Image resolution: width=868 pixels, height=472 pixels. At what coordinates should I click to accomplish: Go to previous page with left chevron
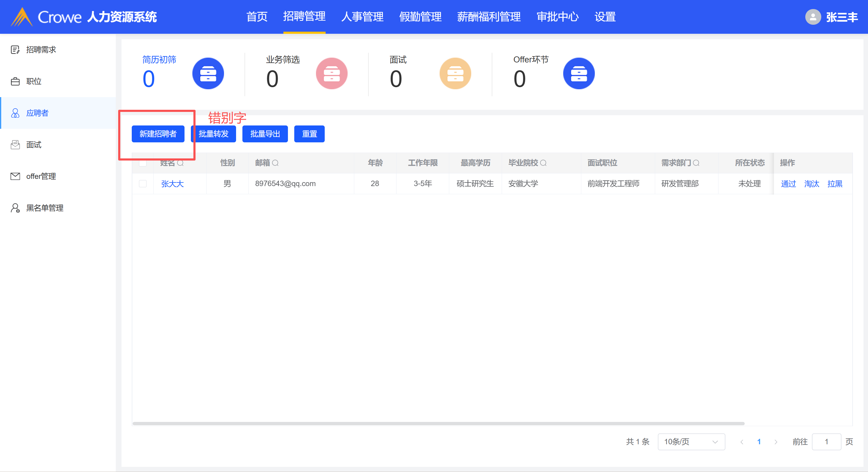click(742, 442)
